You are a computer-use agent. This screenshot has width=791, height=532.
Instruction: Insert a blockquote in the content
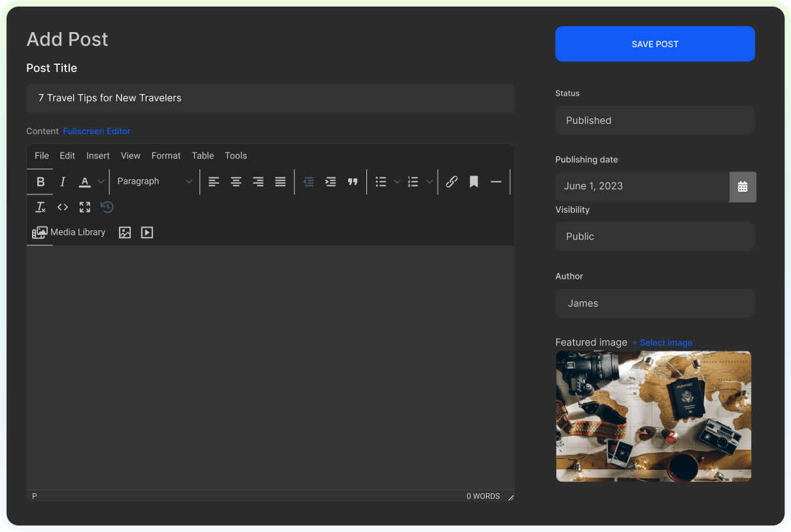tap(353, 182)
